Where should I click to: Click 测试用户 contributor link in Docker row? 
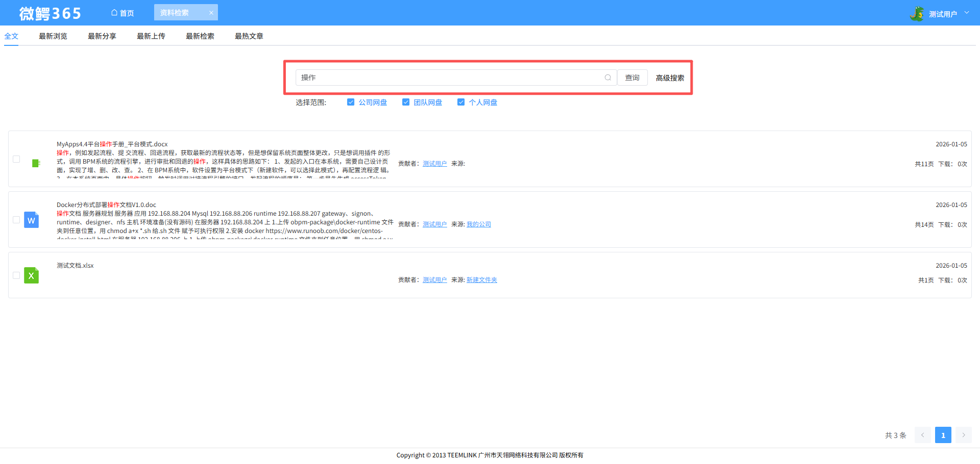pos(435,224)
